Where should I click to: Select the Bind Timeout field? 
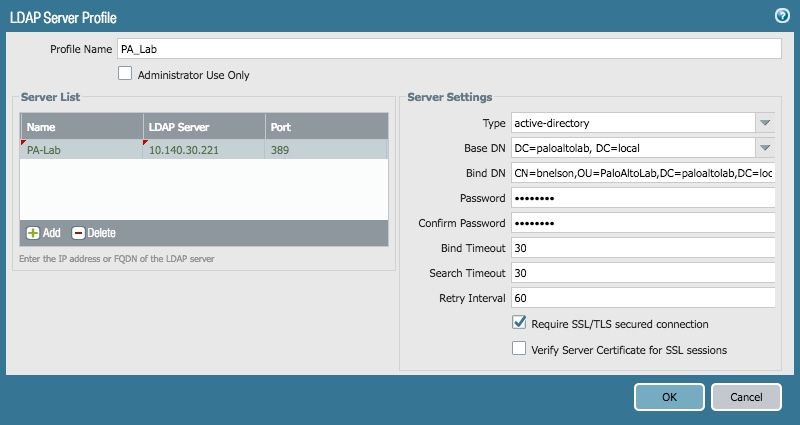643,248
